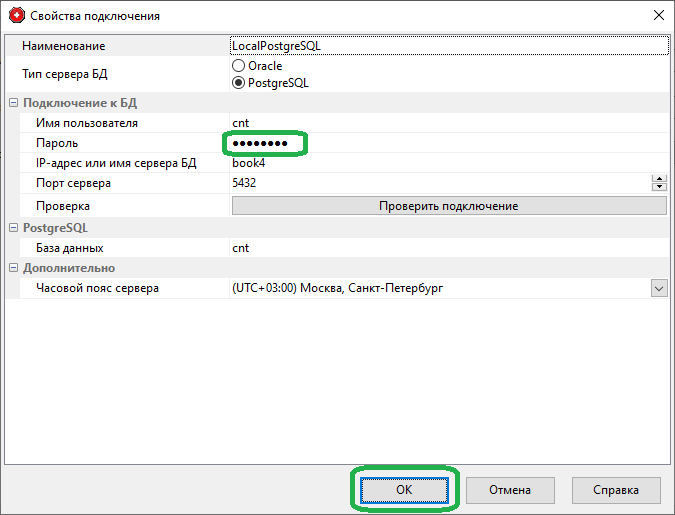The image size is (675, 515).
Task: Select the 'Проверка' row label
Action: tap(63, 206)
